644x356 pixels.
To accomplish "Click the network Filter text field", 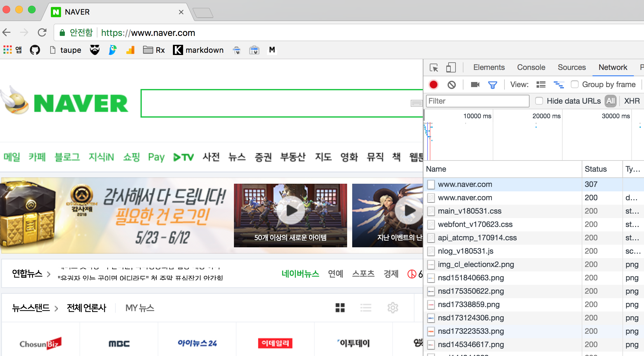I will (x=477, y=101).
